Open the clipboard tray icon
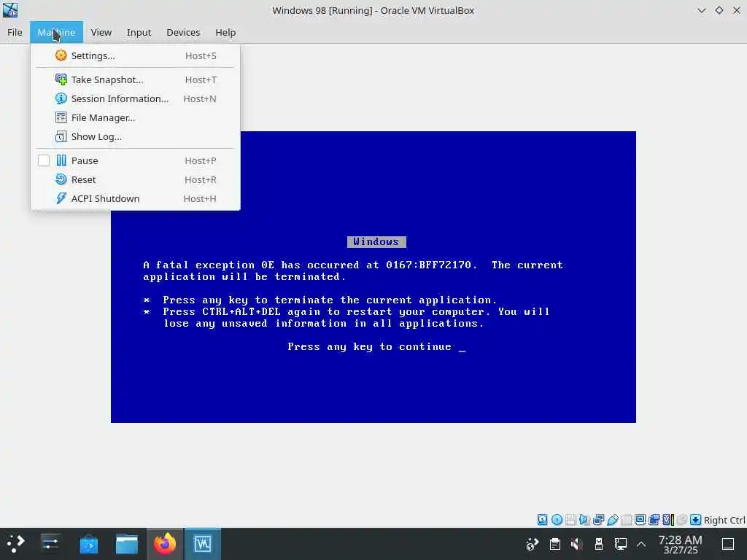 (x=555, y=544)
